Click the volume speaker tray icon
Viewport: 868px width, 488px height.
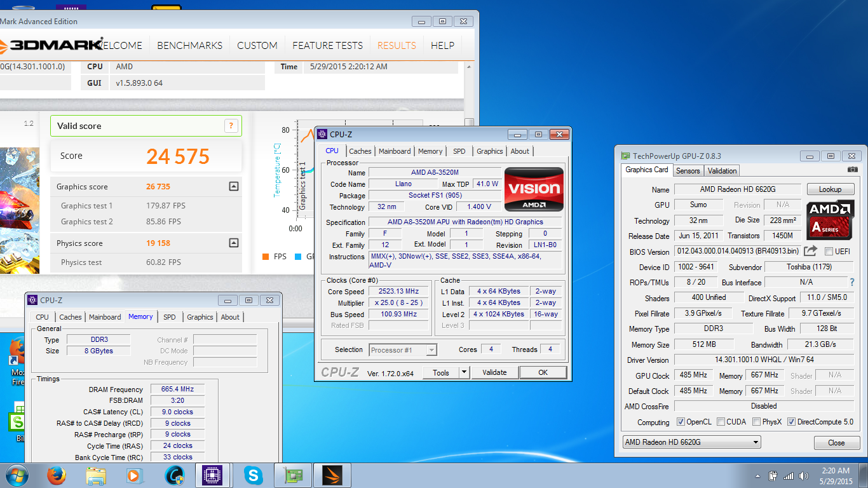click(x=804, y=476)
